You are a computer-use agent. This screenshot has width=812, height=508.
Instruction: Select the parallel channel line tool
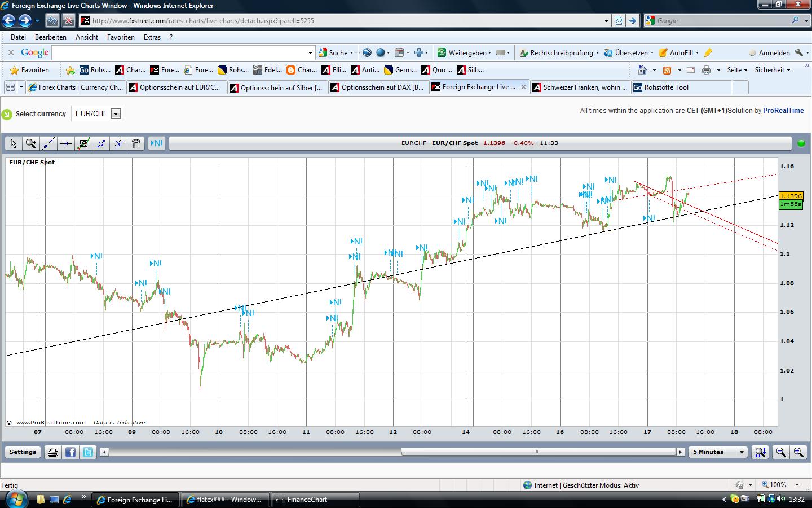click(118, 143)
